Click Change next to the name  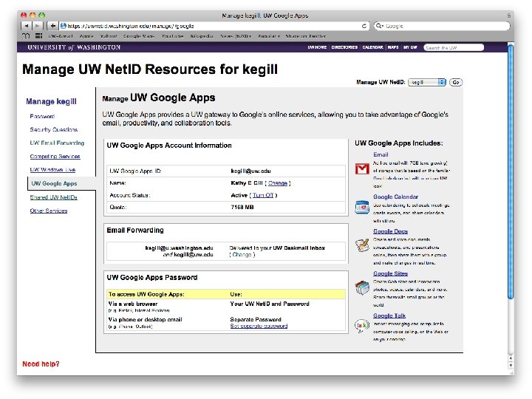click(278, 183)
